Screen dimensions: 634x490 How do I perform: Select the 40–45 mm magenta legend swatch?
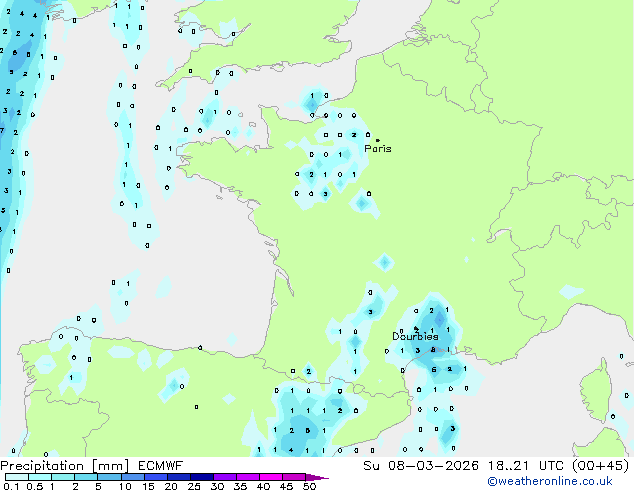[271, 477]
